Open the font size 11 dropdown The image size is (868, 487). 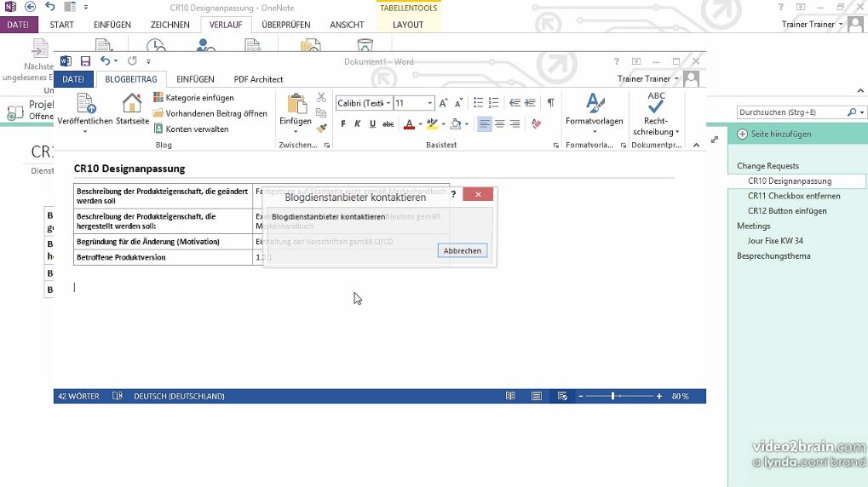429,103
